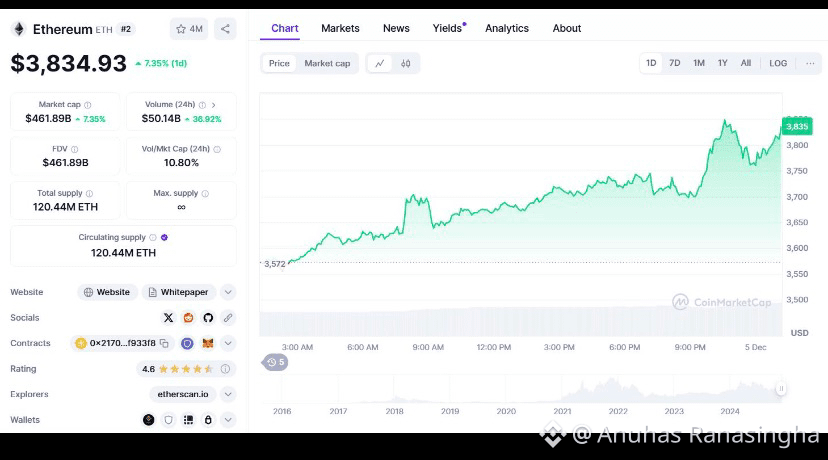
Task: Show Max. supply info icon
Action: pos(205,194)
